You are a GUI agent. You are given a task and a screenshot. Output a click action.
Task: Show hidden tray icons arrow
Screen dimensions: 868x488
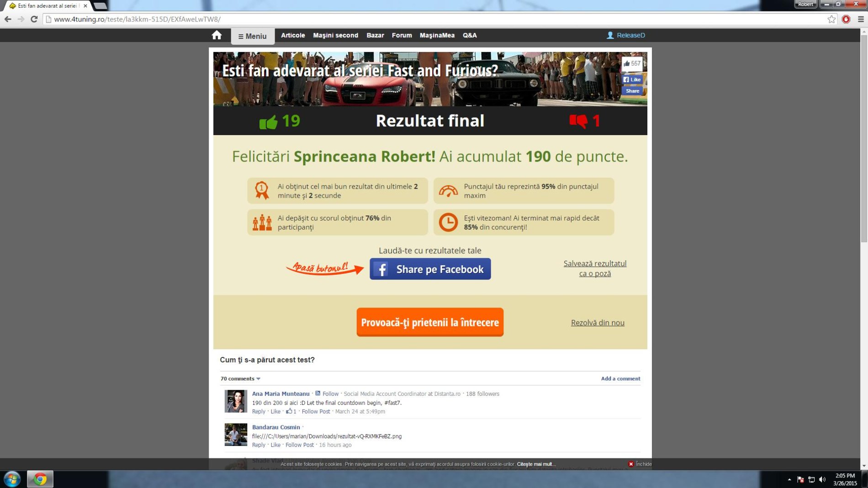pos(789,479)
